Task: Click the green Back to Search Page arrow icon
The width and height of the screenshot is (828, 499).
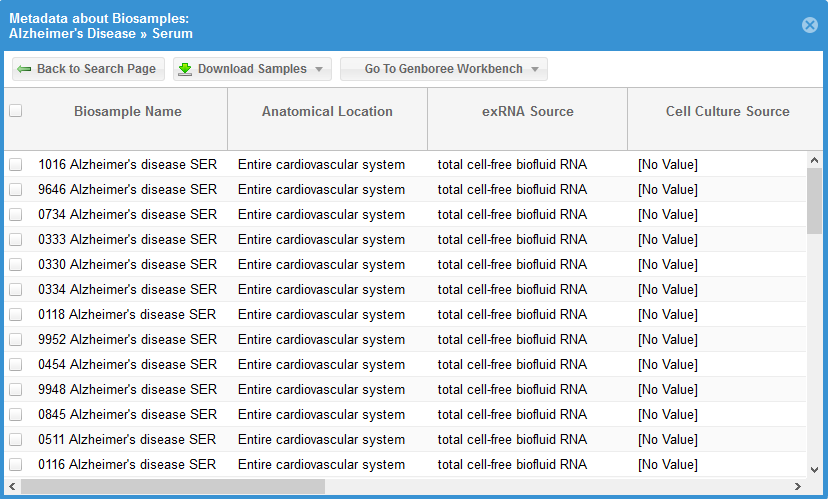Action: [x=24, y=69]
